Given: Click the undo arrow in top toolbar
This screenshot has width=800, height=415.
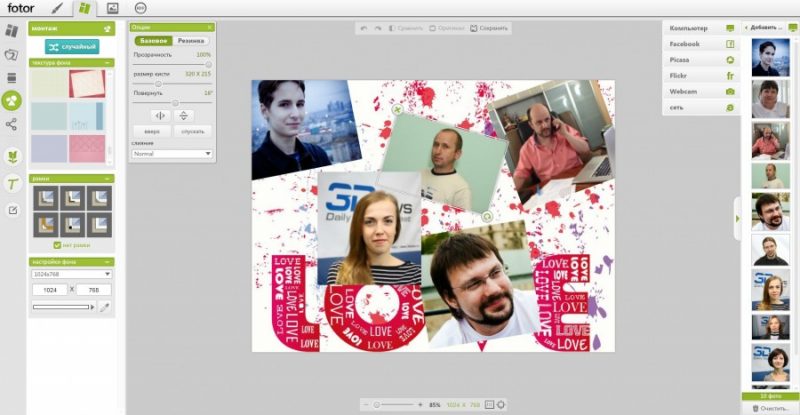Looking at the screenshot, I should pyautogui.click(x=363, y=28).
